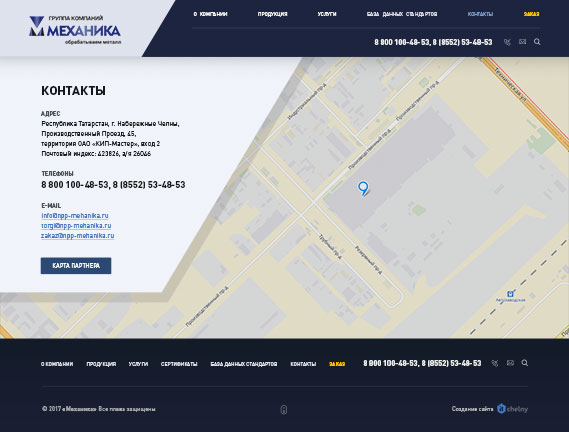Open search via footer magnifier icon
This screenshot has height=432, width=569.
pyautogui.click(x=525, y=363)
